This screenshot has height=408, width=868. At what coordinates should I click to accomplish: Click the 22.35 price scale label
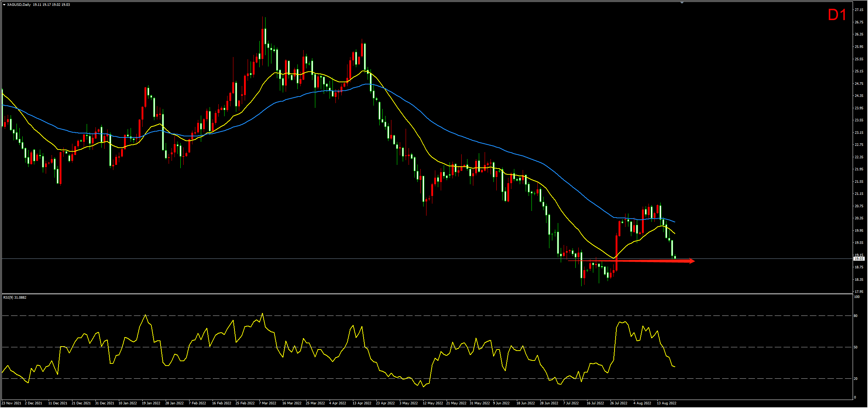[858, 157]
